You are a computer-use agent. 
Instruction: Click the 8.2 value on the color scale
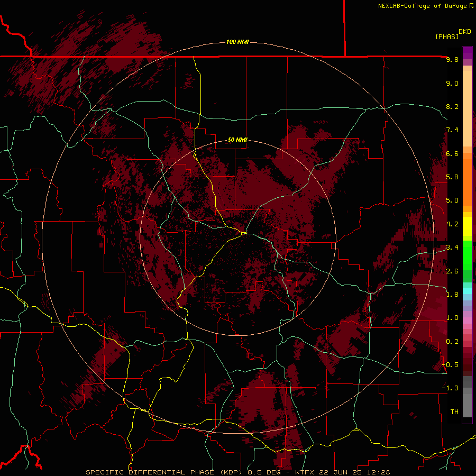click(x=452, y=106)
